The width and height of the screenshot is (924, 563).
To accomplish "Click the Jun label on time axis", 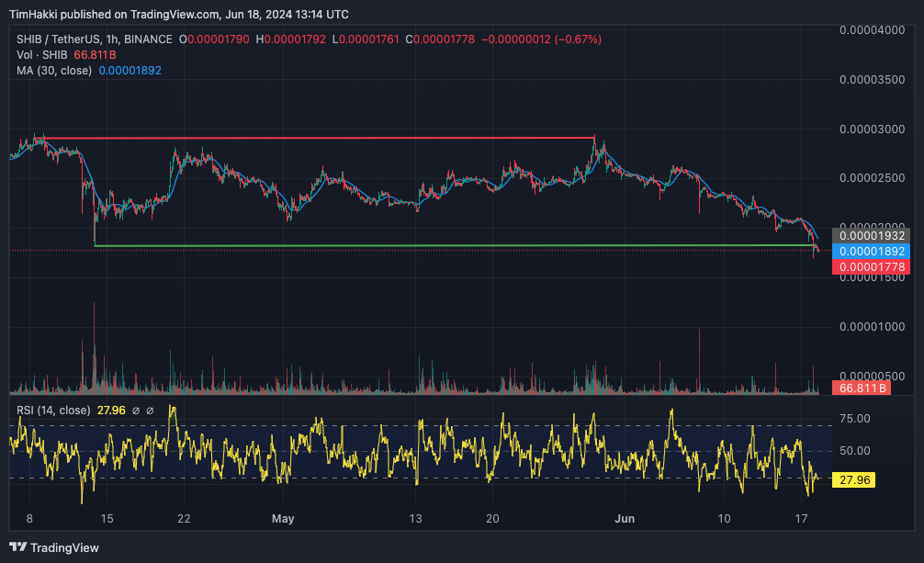I will pos(625,519).
